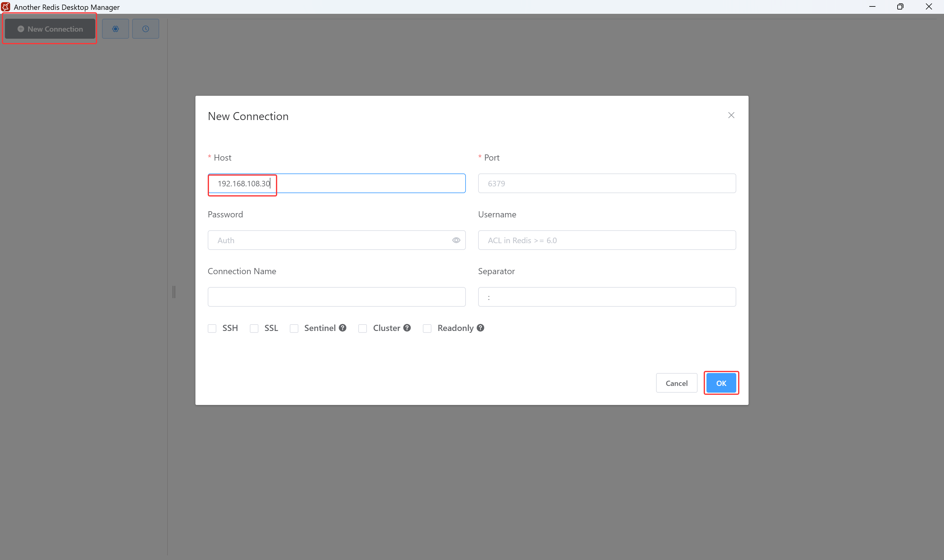Screen dimensions: 944x560
Task: Click the Separator input field
Action: coord(607,297)
